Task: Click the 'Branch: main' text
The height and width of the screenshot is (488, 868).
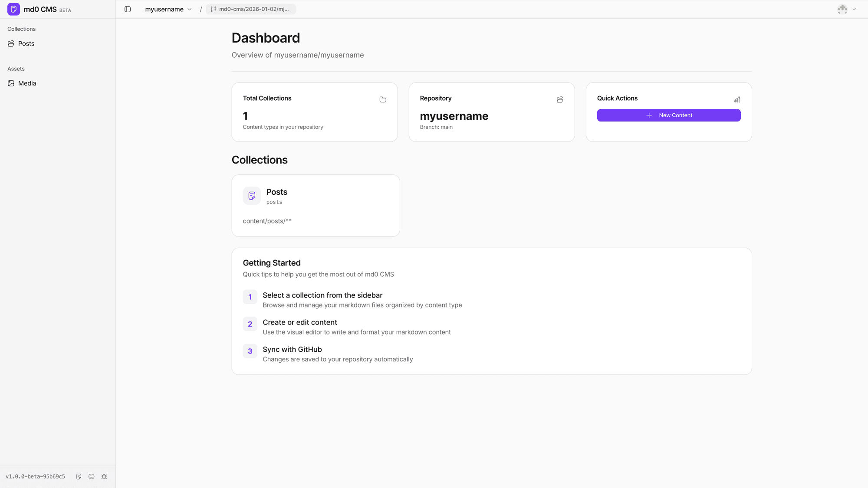Action: point(436,127)
